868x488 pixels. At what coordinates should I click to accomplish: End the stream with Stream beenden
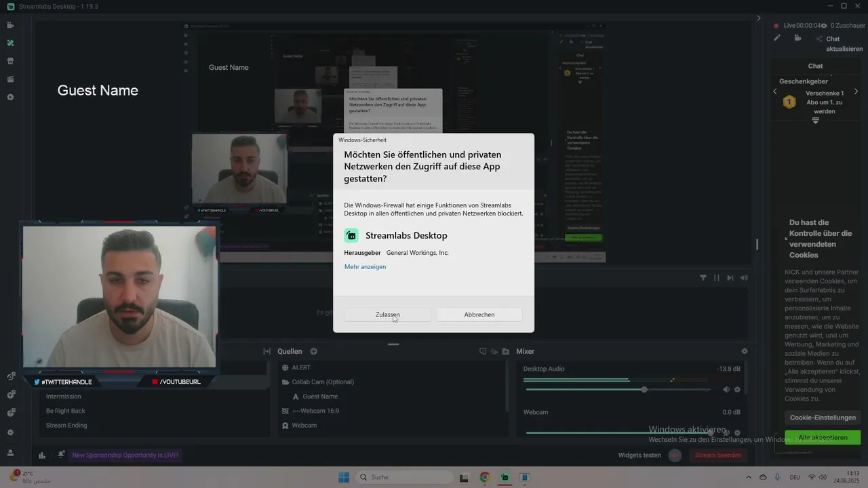[718, 455]
